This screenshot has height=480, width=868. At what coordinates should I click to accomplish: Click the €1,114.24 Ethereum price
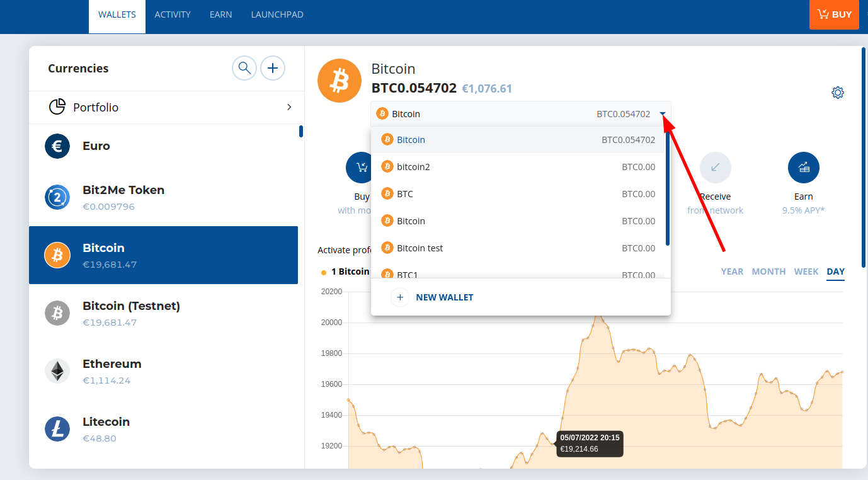click(x=106, y=380)
